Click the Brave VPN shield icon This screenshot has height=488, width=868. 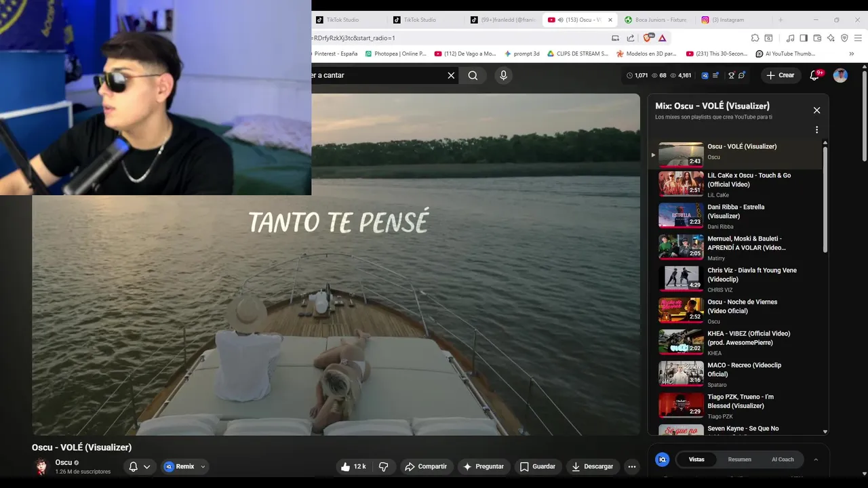tap(844, 38)
